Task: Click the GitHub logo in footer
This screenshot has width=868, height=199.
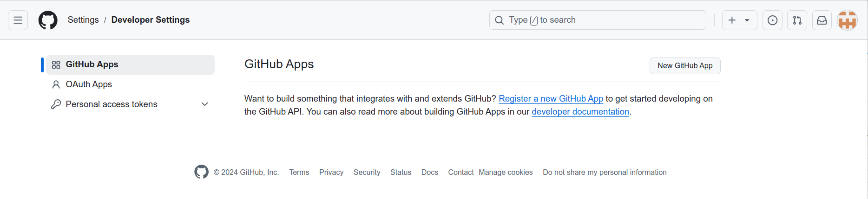Action: click(201, 172)
